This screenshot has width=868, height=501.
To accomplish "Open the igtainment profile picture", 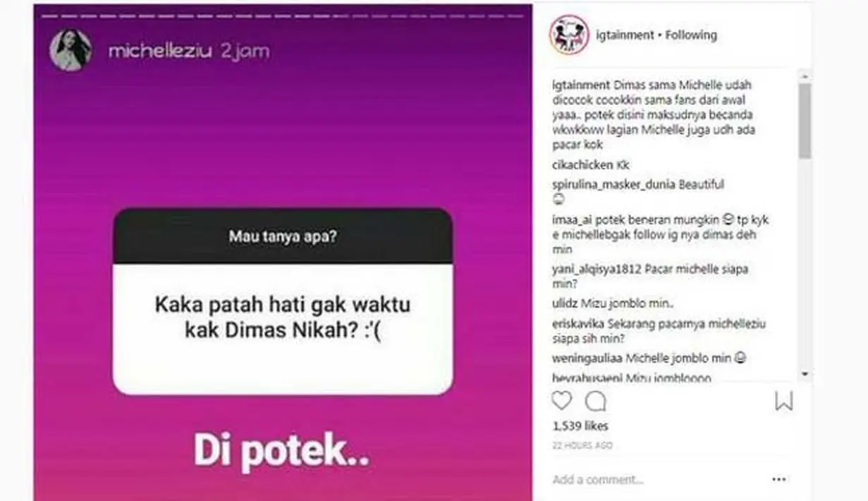I will point(569,35).
